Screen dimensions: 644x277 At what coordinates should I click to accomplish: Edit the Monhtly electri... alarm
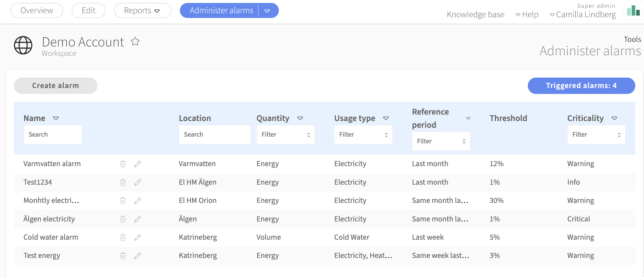(x=138, y=201)
